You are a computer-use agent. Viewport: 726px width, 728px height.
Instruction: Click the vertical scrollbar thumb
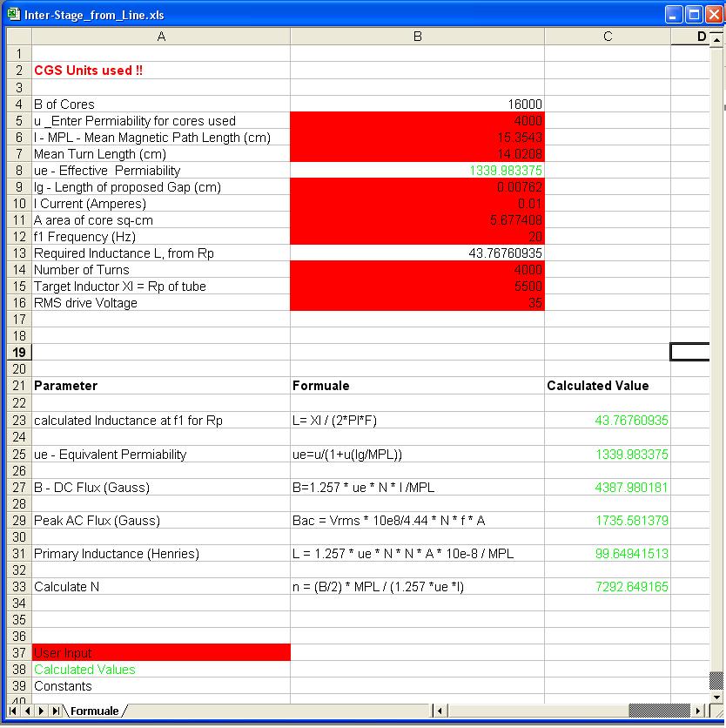pyautogui.click(x=716, y=681)
